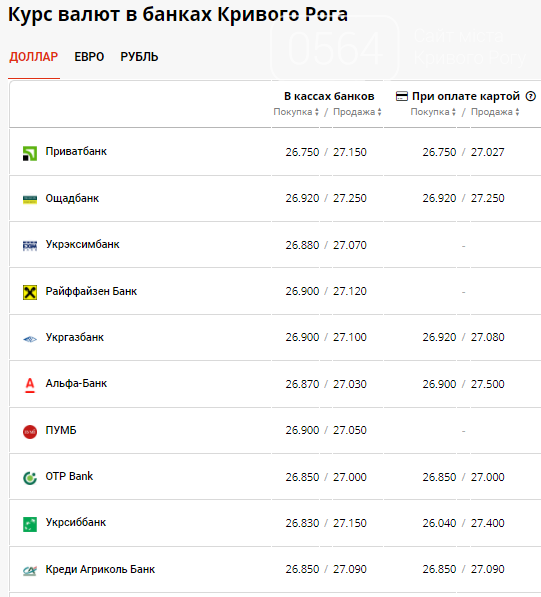
Task: Click the ПУМБ red circle logo
Action: click(30, 431)
